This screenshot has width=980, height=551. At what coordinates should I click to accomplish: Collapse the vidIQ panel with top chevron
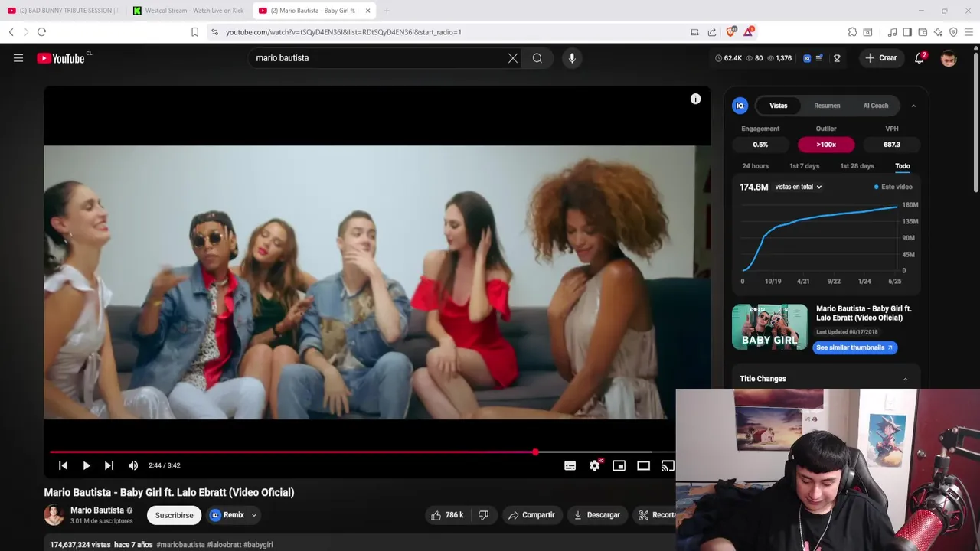pos(913,106)
